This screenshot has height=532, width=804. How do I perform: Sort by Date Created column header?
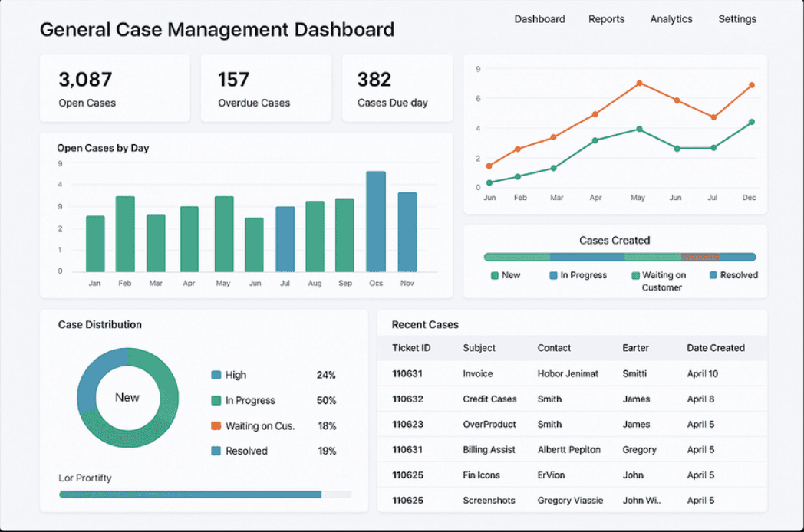(x=715, y=348)
